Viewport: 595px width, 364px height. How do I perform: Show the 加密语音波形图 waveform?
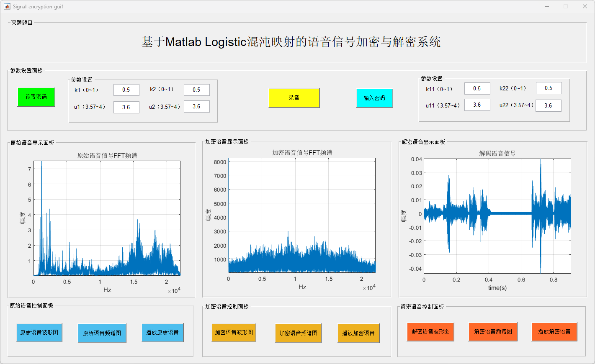(234, 333)
